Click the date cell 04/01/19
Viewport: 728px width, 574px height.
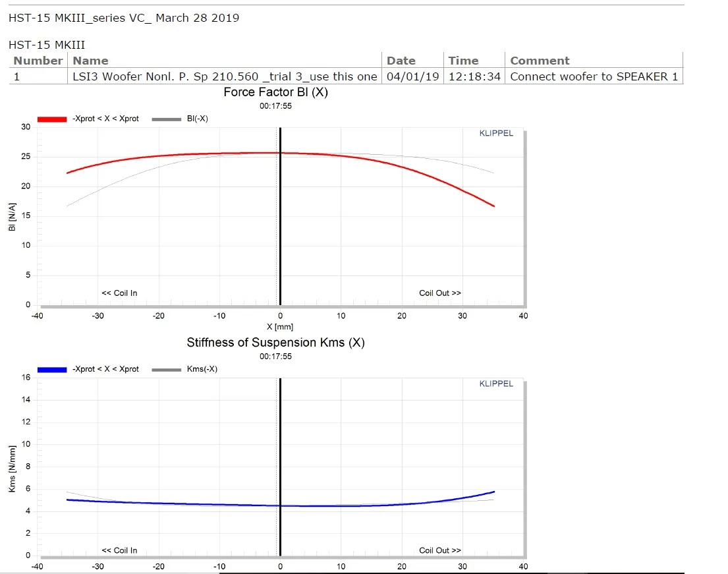pos(412,76)
